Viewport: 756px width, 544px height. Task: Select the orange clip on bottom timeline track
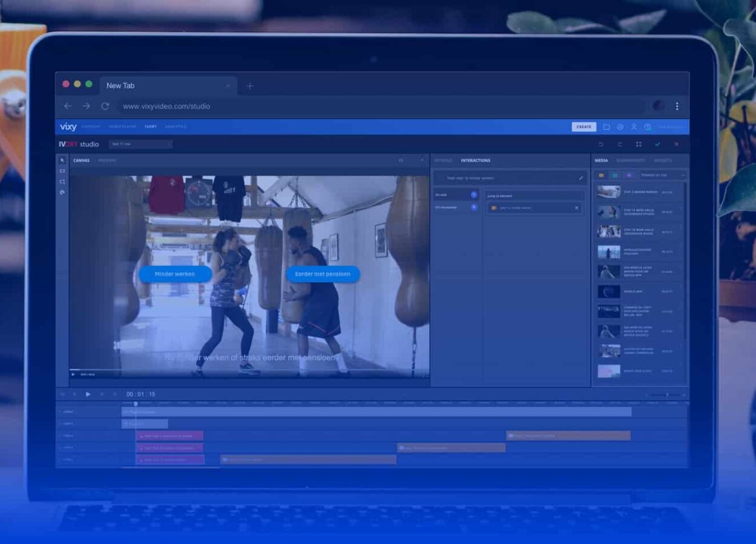308,459
